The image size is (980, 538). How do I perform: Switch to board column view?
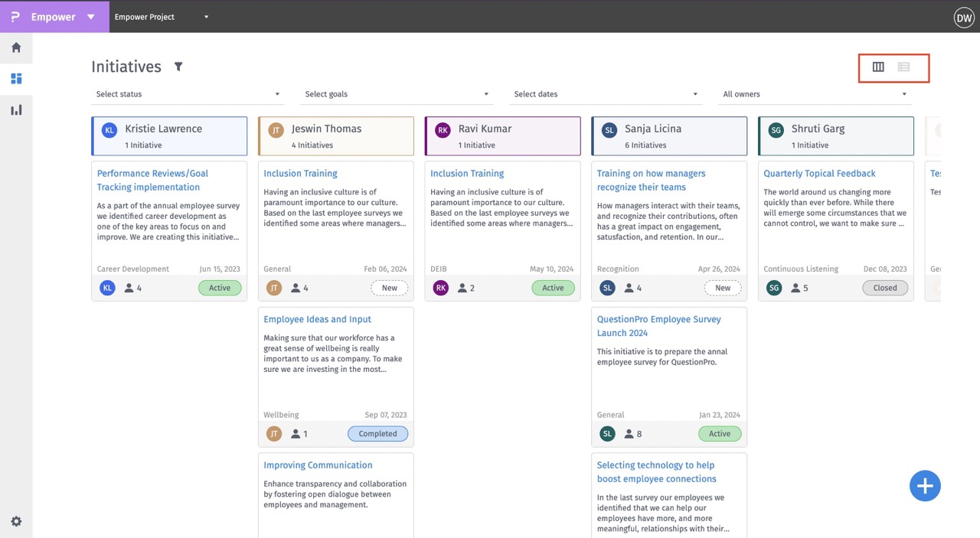[x=878, y=67]
